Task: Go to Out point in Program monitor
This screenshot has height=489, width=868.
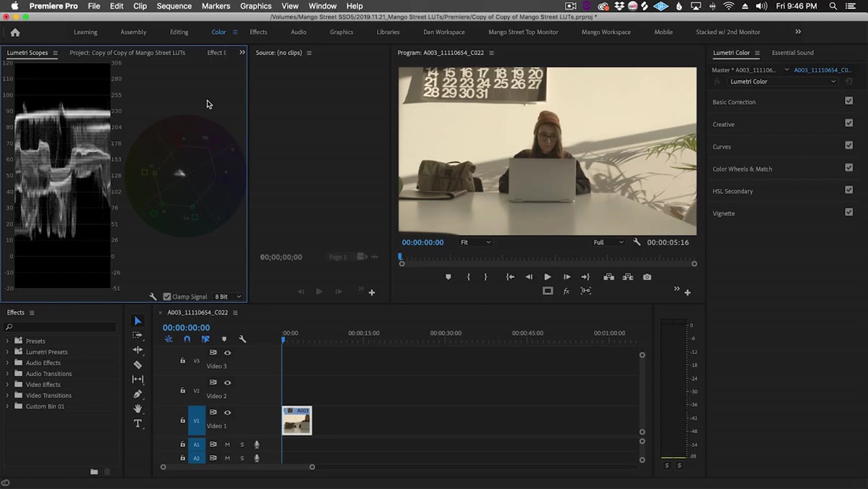Action: click(585, 277)
